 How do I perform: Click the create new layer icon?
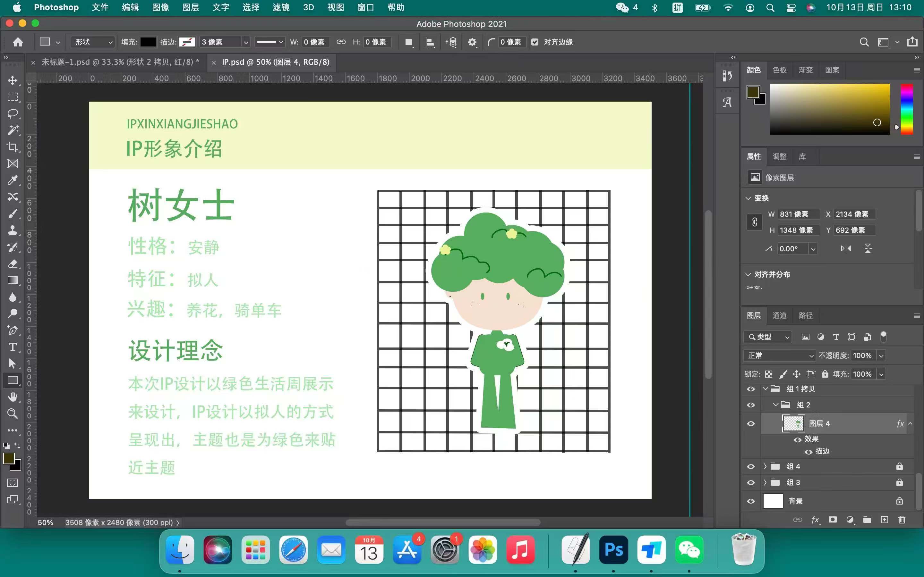tap(884, 520)
